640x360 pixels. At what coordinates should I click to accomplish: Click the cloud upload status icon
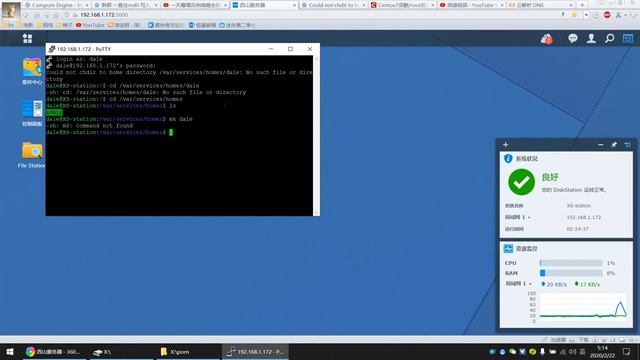(x=547, y=39)
